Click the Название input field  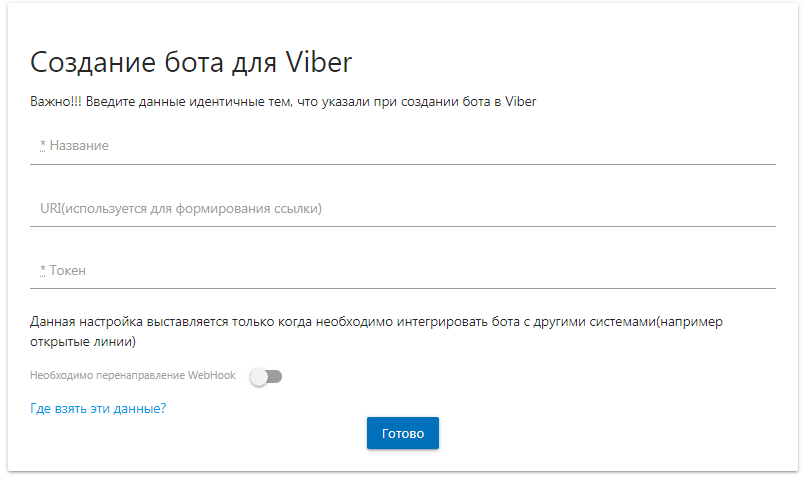[x=402, y=146]
